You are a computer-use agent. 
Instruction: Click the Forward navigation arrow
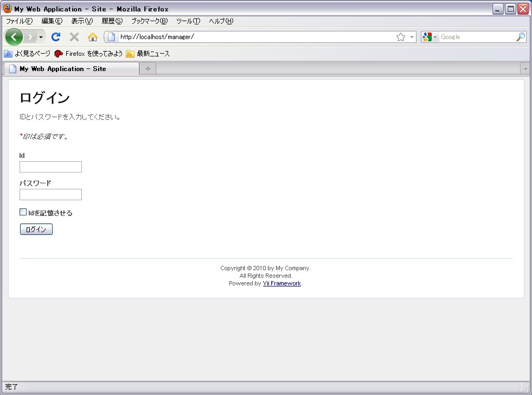tap(30, 37)
